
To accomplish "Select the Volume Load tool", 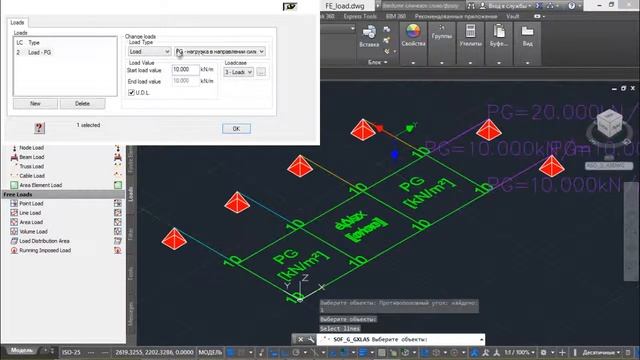I will (x=33, y=232).
